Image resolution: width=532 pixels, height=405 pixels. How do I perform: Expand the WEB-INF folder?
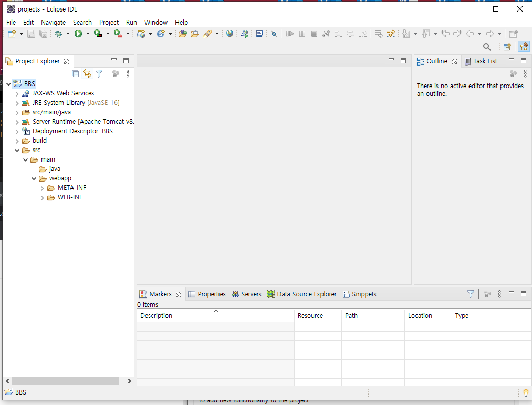coord(42,198)
